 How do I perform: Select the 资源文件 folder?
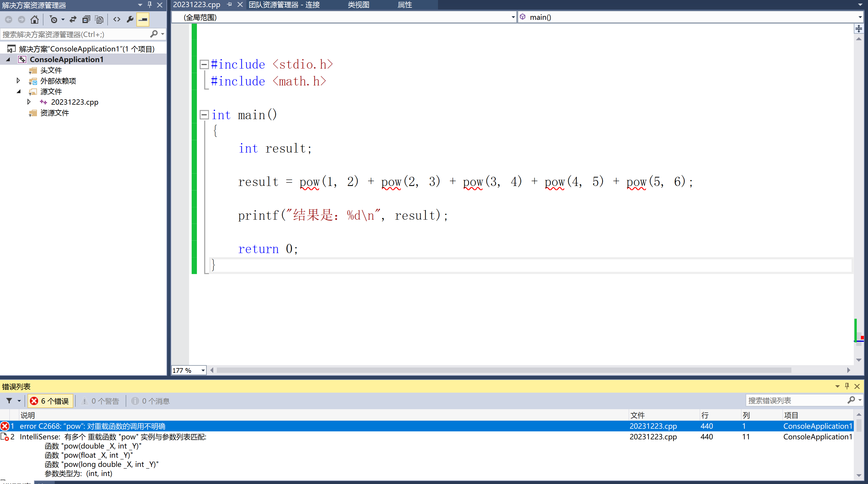coord(55,113)
